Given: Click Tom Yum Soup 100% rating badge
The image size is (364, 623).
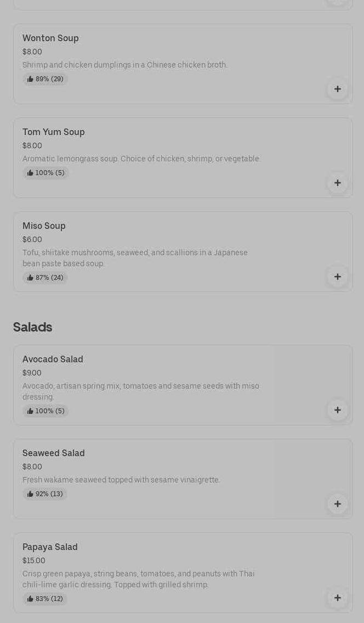Looking at the screenshot, I should coord(46,173).
